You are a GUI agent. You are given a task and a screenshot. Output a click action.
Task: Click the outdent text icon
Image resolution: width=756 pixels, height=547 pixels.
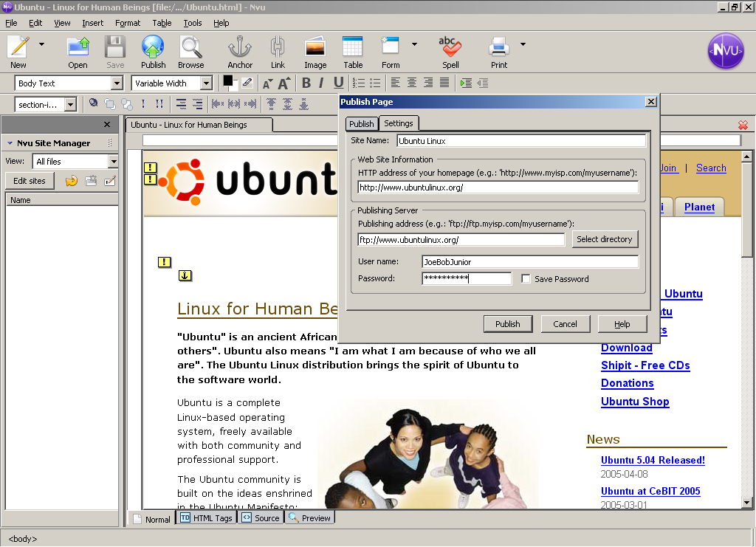point(483,83)
